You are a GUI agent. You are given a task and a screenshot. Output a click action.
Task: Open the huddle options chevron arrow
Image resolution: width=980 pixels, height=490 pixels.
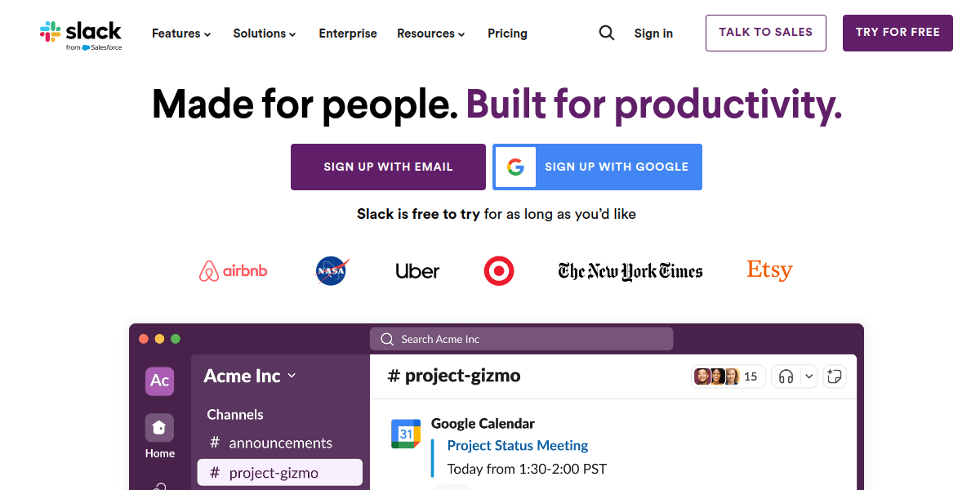pyautogui.click(x=808, y=376)
